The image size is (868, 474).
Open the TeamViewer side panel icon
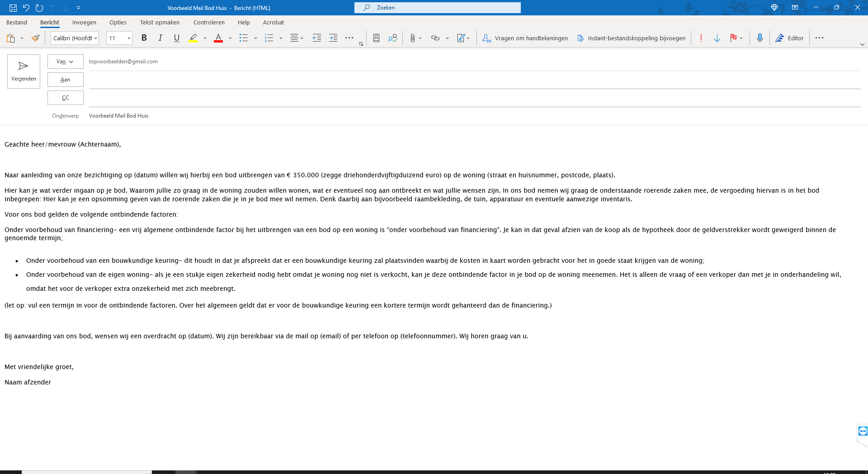click(863, 431)
